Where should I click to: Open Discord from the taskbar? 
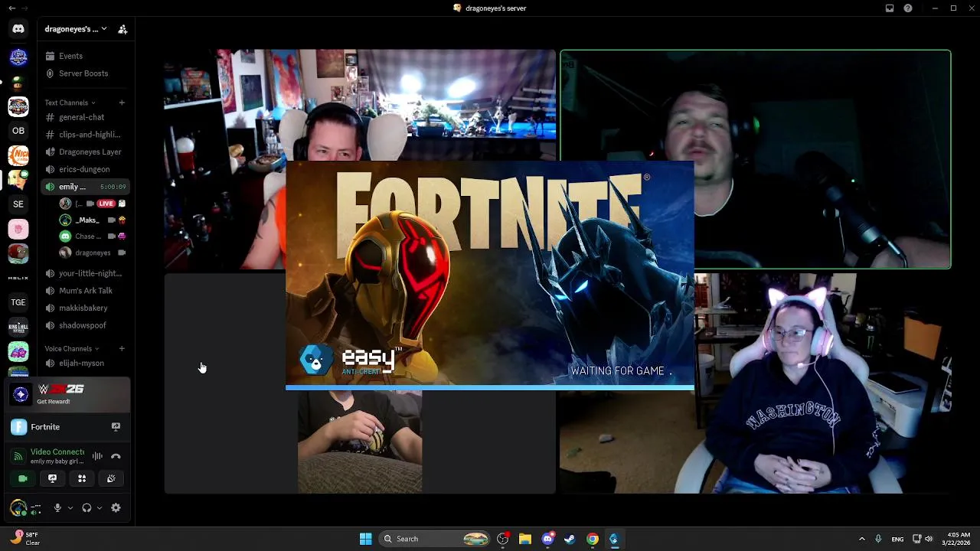547,539
